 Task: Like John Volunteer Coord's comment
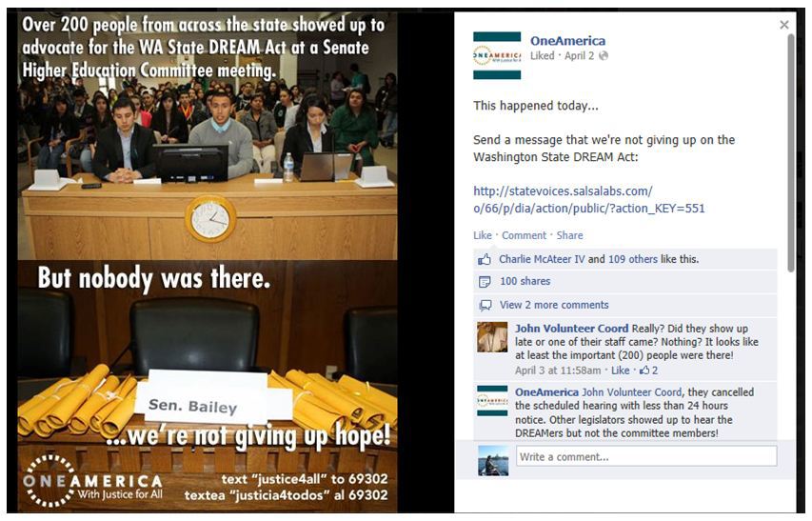pyautogui.click(x=621, y=371)
